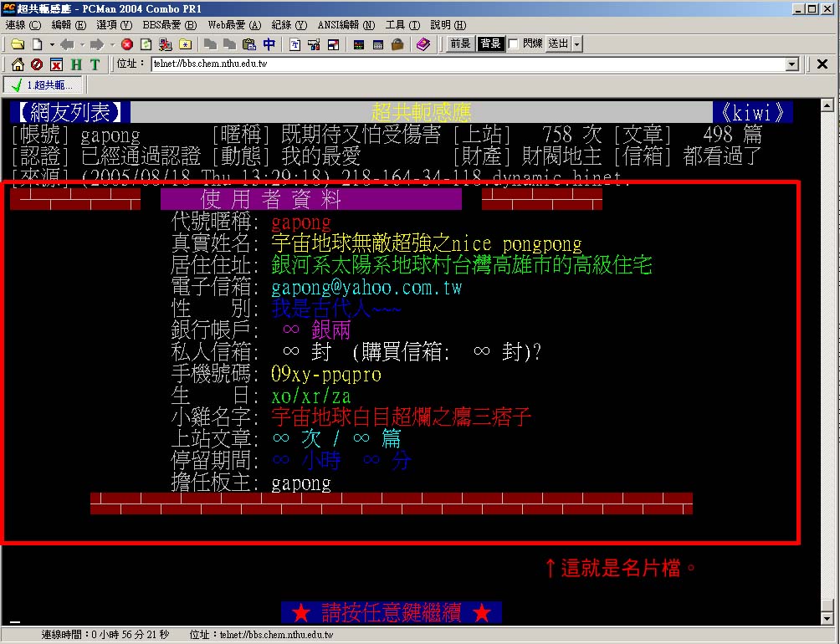Open the dropdown arrow next to new document icon
Viewport: 840px width, 644px height.
click(51, 44)
